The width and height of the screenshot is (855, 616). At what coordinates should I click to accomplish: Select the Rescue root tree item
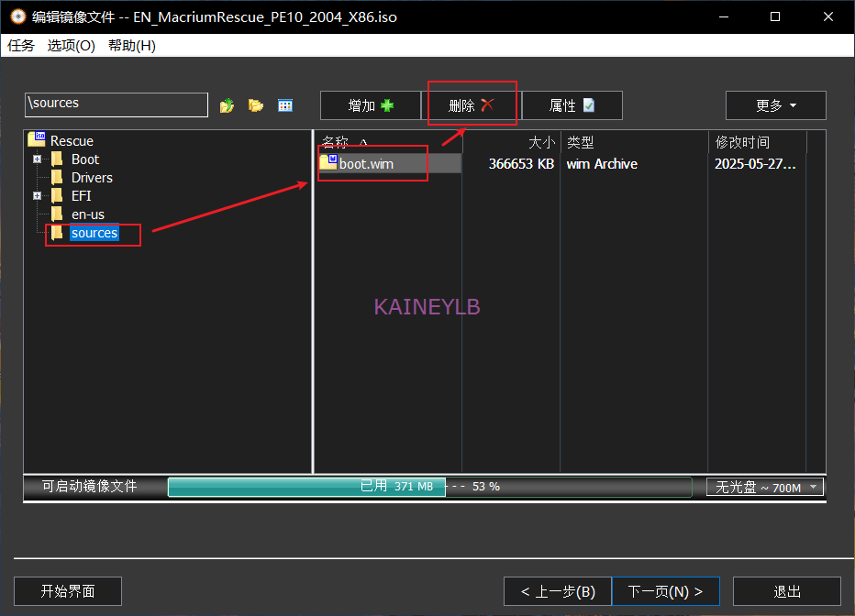point(72,140)
